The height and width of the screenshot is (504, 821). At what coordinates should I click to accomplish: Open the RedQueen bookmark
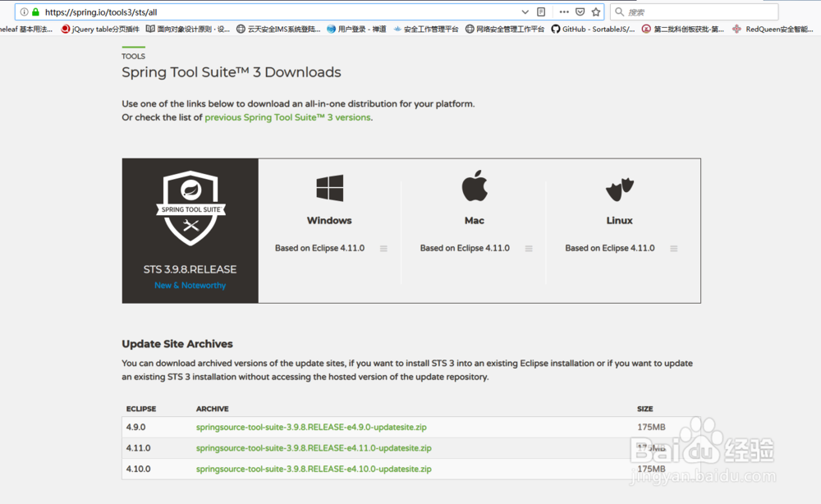pyautogui.click(x=773, y=30)
